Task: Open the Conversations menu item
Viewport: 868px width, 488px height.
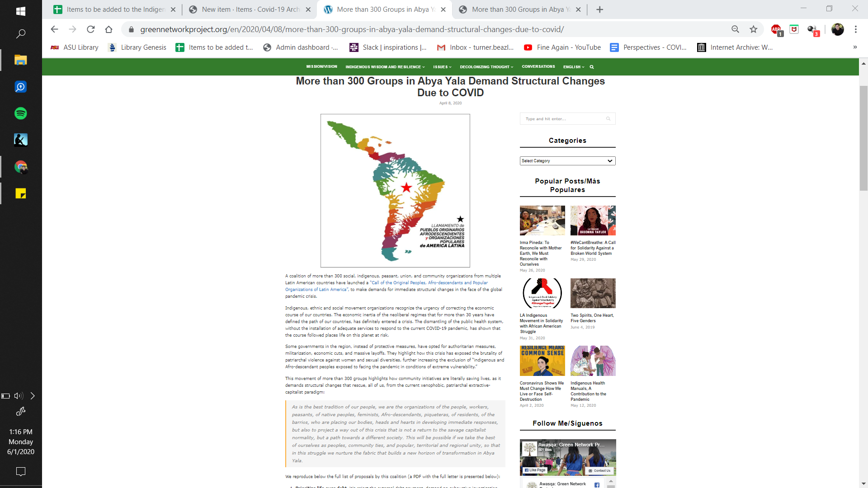Action: 538,66
